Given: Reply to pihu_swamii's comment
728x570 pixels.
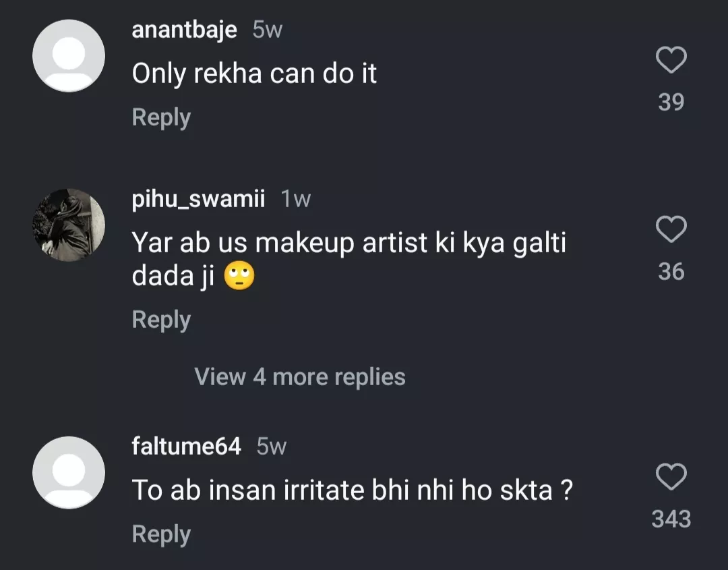Looking at the screenshot, I should coord(161,319).
